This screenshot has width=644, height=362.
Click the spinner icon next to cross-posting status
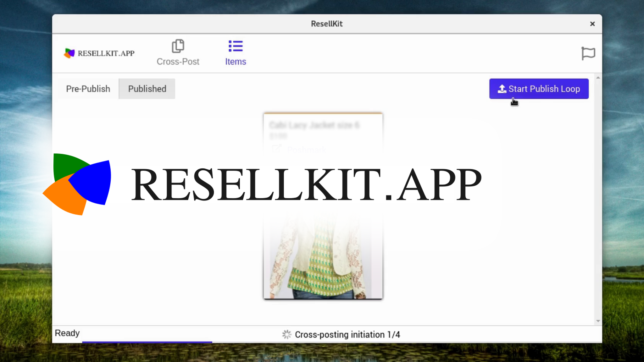click(x=286, y=334)
